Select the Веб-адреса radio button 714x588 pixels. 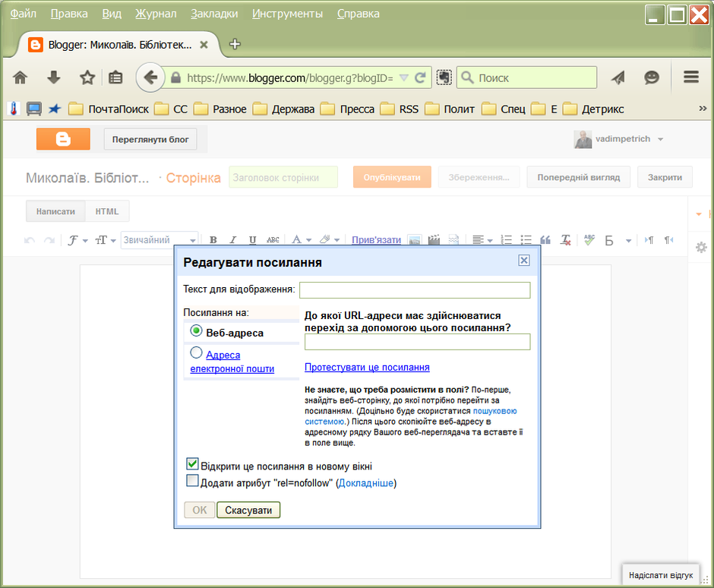(196, 330)
